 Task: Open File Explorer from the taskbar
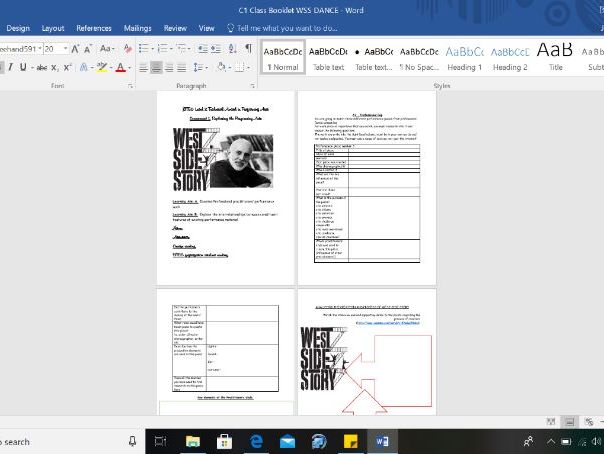[193, 441]
